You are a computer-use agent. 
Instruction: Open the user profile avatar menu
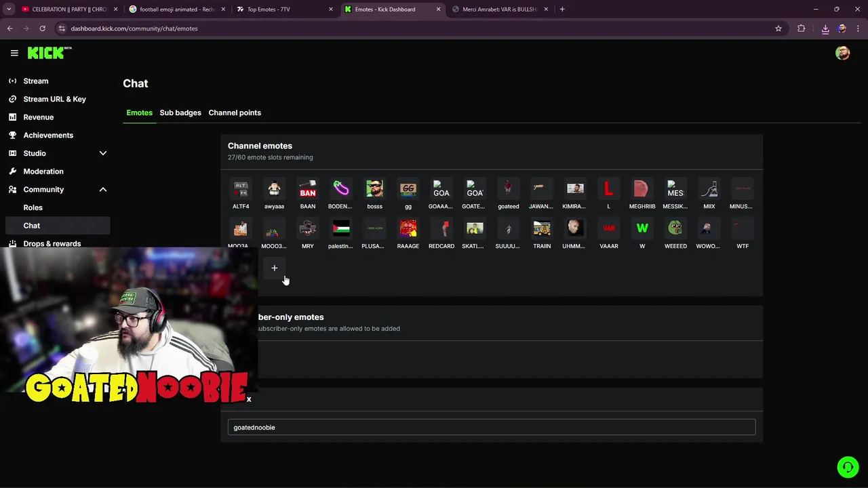[x=842, y=53]
